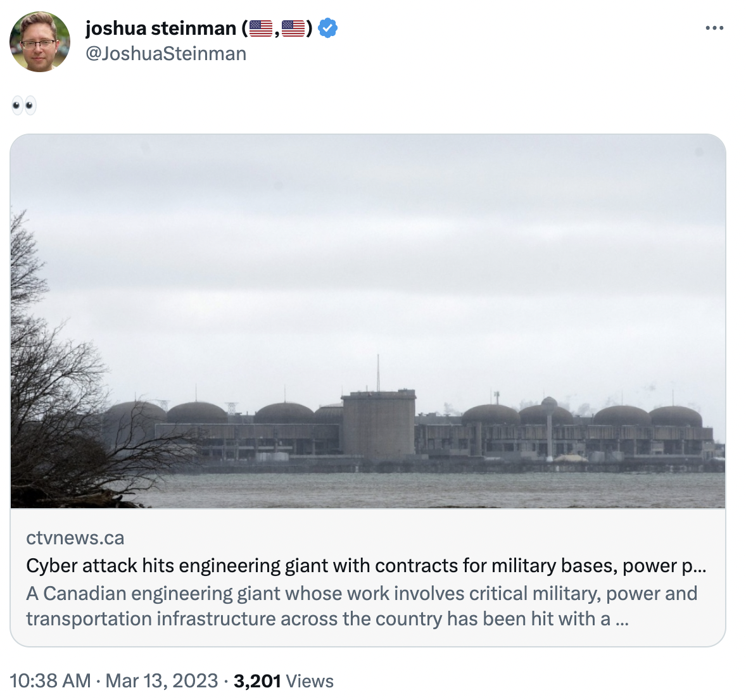Screen dimensions: 746x700
Task: Click the tall central tower in photo
Action: pos(378,421)
